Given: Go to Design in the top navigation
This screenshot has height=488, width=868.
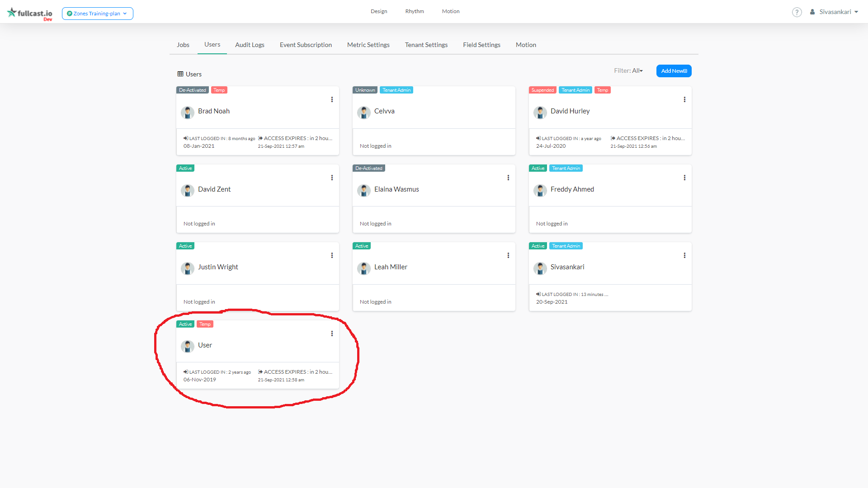Looking at the screenshot, I should coord(378,11).
